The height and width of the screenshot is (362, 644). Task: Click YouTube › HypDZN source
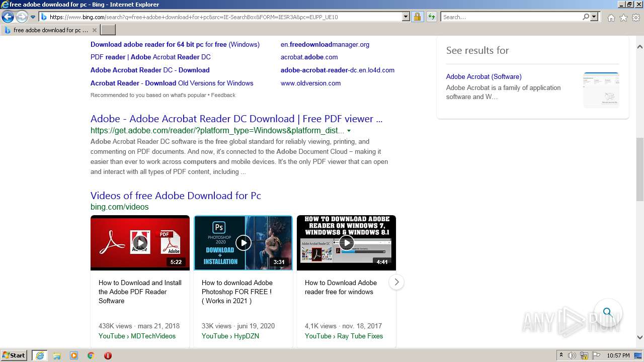(x=230, y=336)
